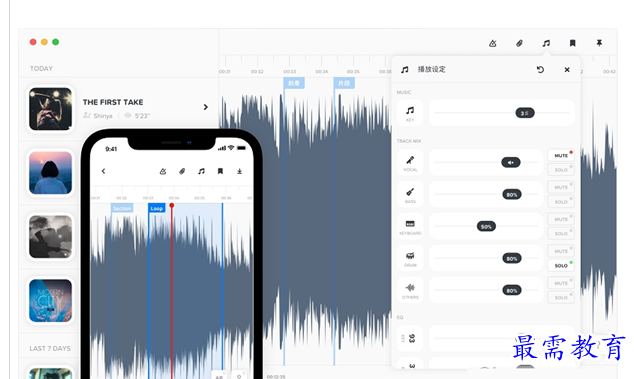Click the Keyboard volume slider 50% handle
Screen dimensions: 634x379
[486, 227]
